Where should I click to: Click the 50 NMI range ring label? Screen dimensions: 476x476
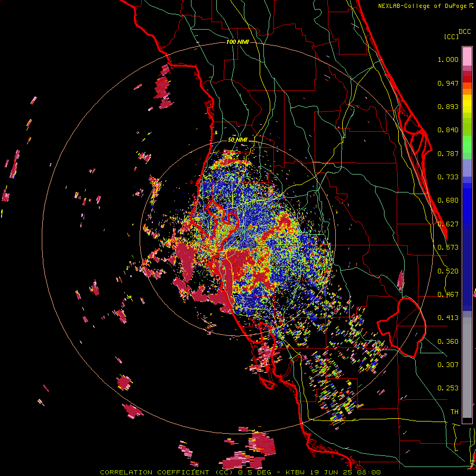point(237,140)
